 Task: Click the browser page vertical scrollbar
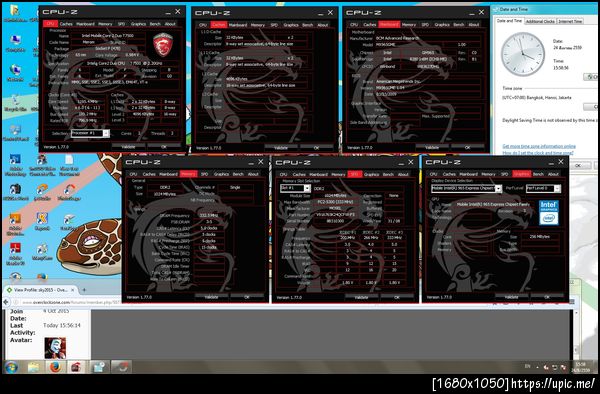576,331
